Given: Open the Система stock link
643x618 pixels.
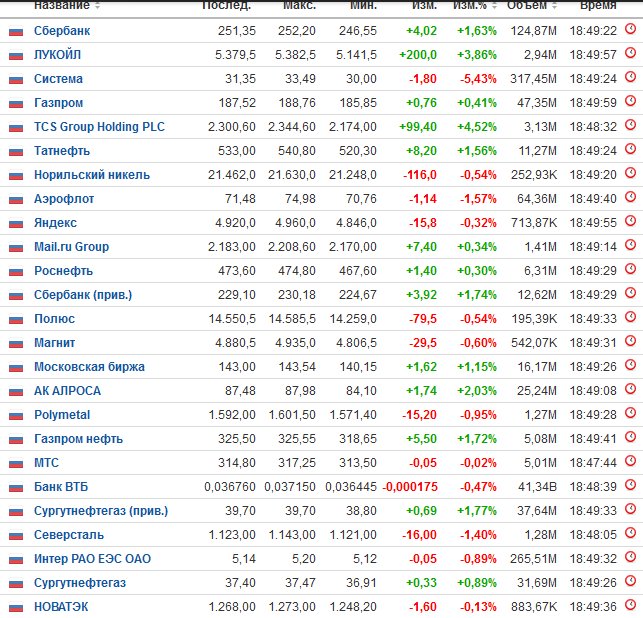Looking at the screenshot, I should pos(58,79).
